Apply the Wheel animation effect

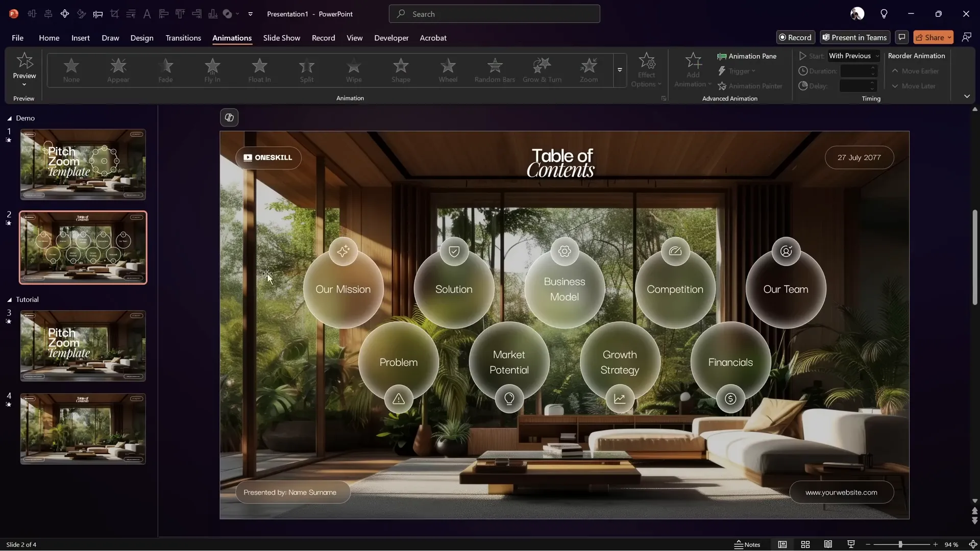tap(448, 70)
